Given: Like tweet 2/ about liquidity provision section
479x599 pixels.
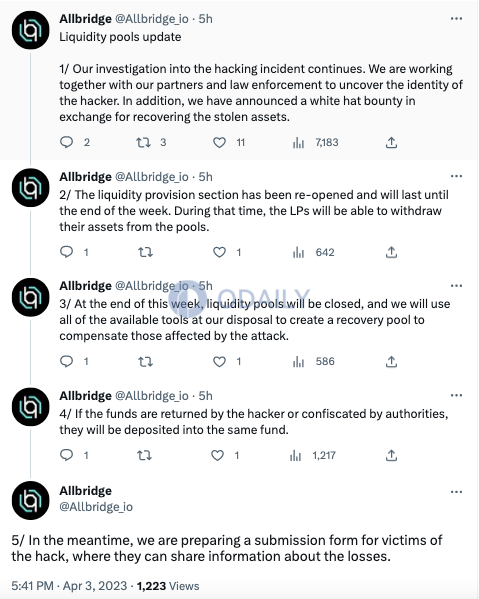Looking at the screenshot, I should (219, 252).
